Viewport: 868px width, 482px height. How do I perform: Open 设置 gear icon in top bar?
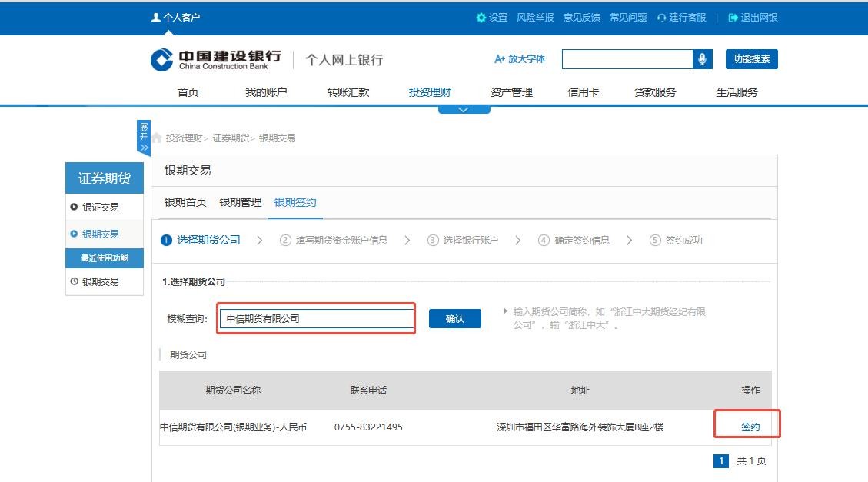(x=481, y=18)
